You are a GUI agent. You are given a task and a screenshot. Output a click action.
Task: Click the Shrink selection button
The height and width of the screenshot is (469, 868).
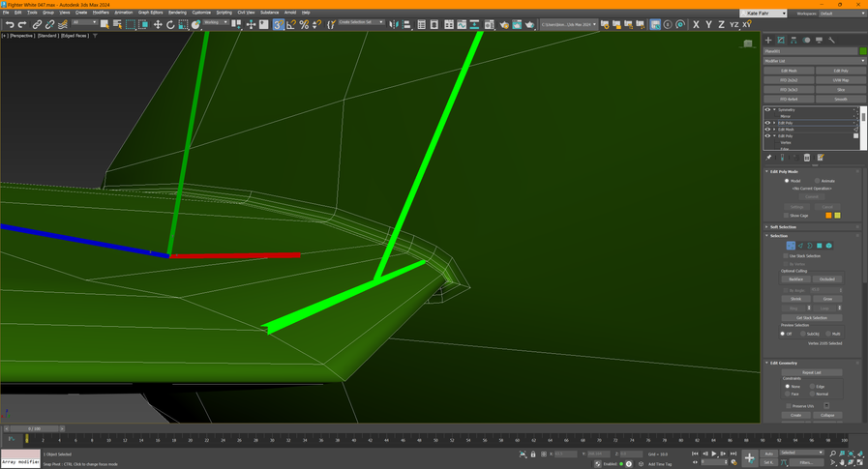pyautogui.click(x=796, y=299)
